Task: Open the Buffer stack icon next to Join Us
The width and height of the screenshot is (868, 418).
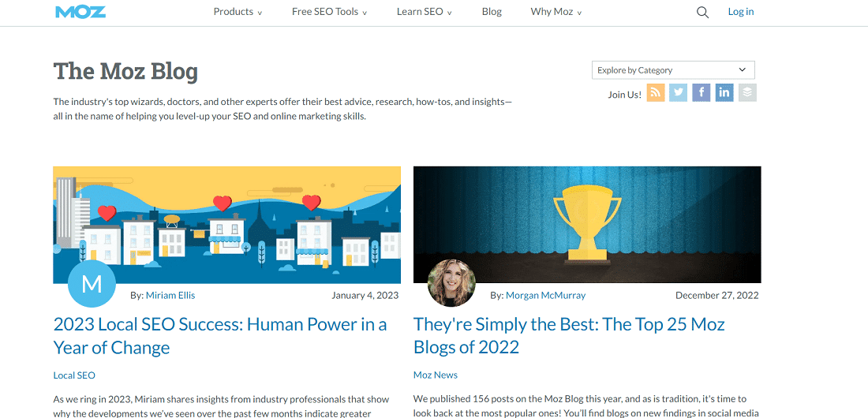Action: (747, 92)
